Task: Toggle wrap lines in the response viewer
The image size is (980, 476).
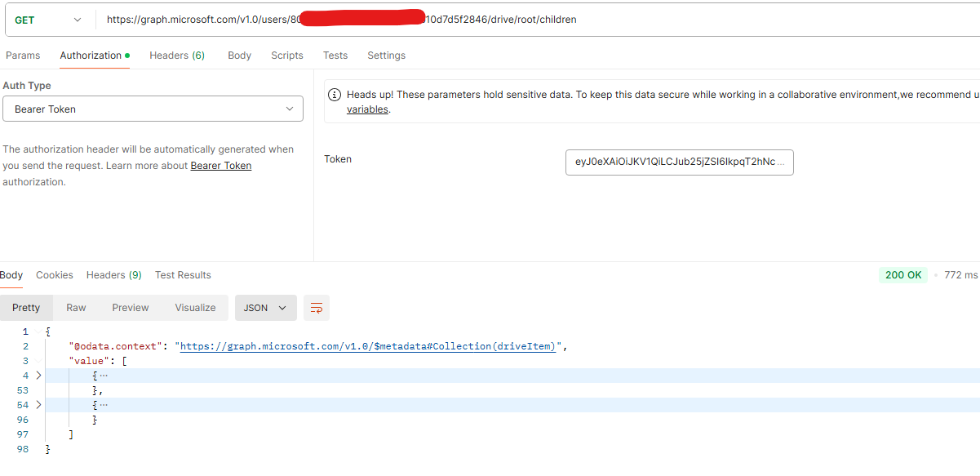Action: coord(317,308)
